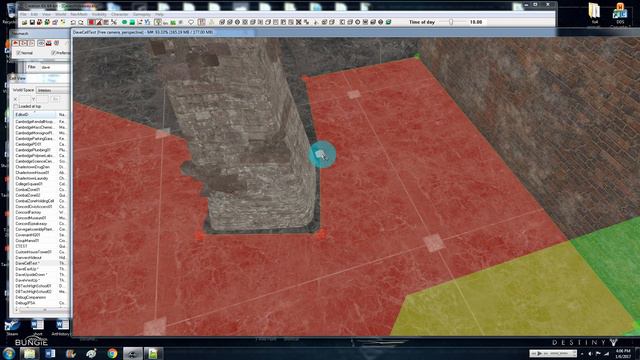This screenshot has width=640, height=360.
Task: Open the Character menu
Action: click(x=120, y=14)
